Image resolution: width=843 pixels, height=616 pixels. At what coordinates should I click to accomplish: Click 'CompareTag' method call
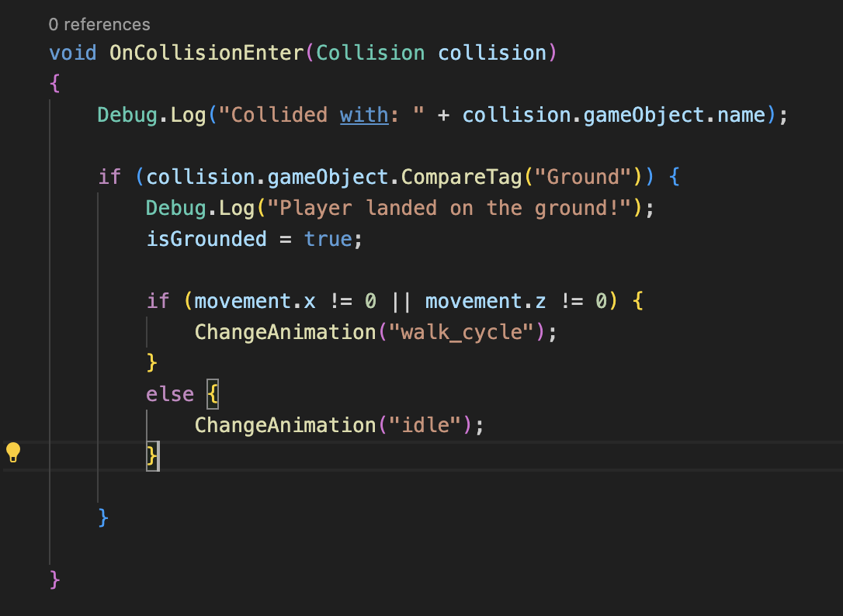(462, 177)
